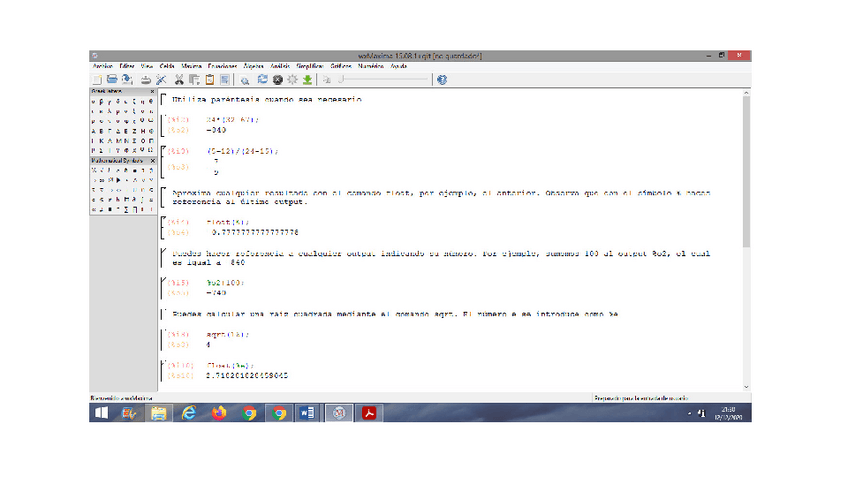This screenshot has height=477, width=848.
Task: Close the Mathematical Symbols panel
Action: [x=152, y=161]
